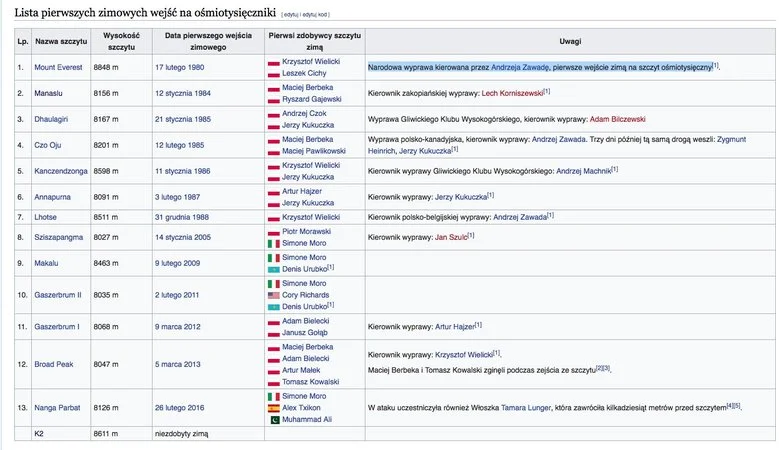The image size is (779, 450).
Task: Open the Muhammad Ali climber link
Action: point(307,419)
